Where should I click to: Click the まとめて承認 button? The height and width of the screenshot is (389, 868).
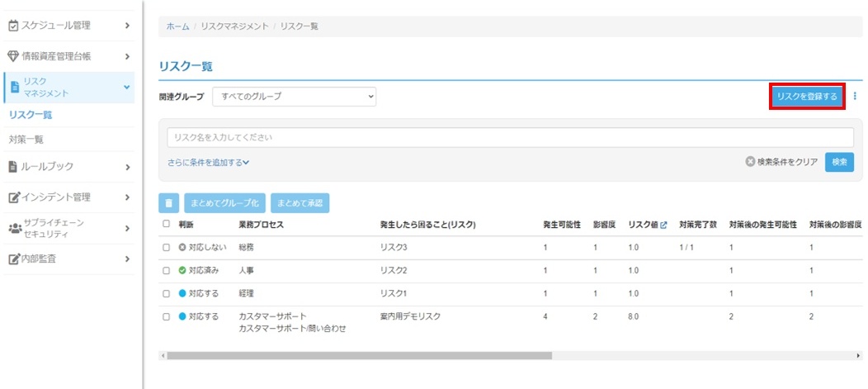pos(300,203)
